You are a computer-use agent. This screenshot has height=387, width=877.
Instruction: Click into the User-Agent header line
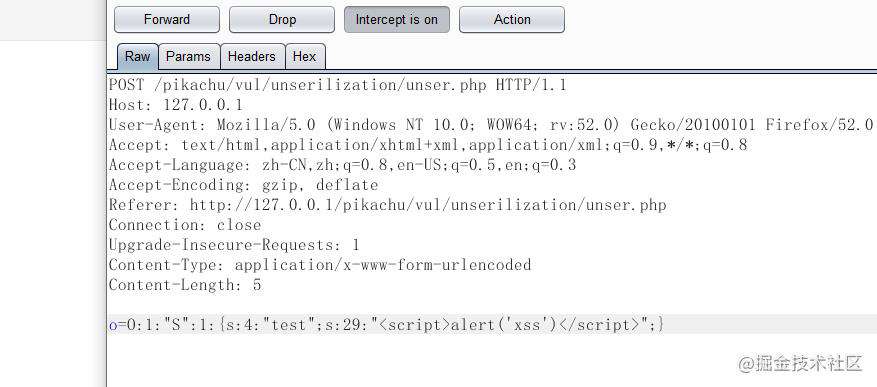point(491,125)
